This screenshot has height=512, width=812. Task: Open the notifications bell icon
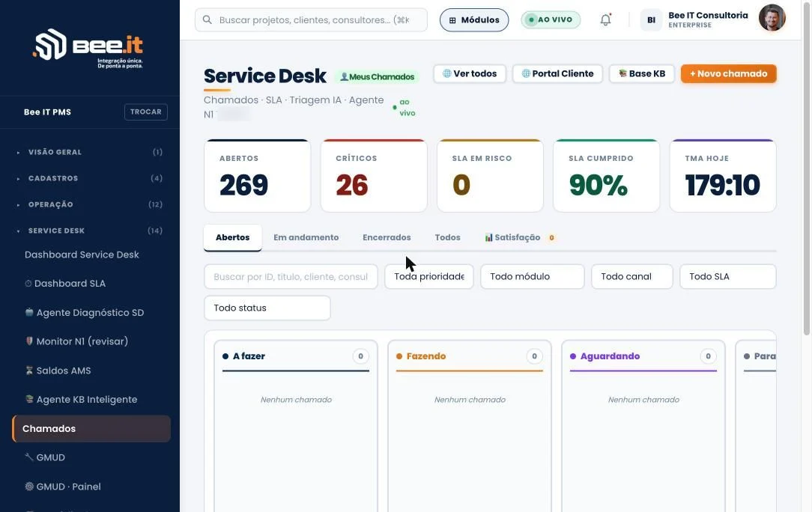point(605,20)
